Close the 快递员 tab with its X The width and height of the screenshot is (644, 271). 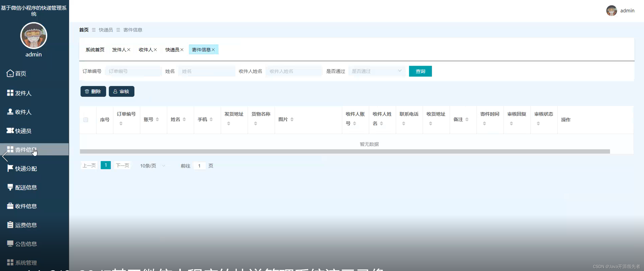182,50
